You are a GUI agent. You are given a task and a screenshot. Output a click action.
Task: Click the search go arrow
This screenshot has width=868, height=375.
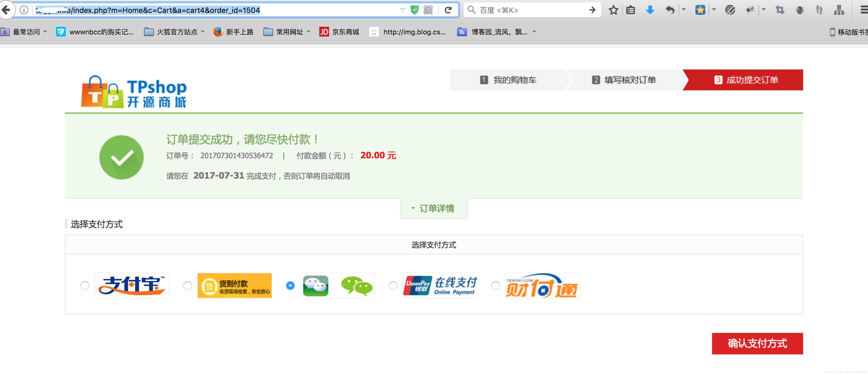pos(592,10)
